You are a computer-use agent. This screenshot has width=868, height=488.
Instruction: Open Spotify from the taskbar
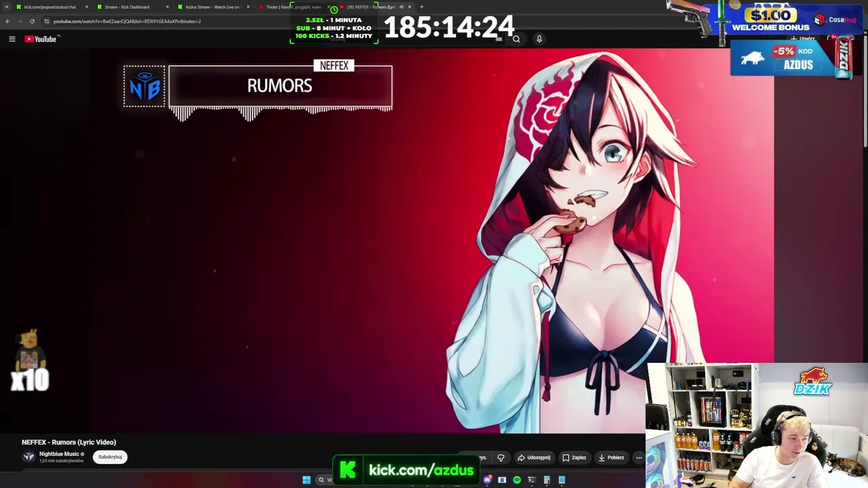click(517, 480)
